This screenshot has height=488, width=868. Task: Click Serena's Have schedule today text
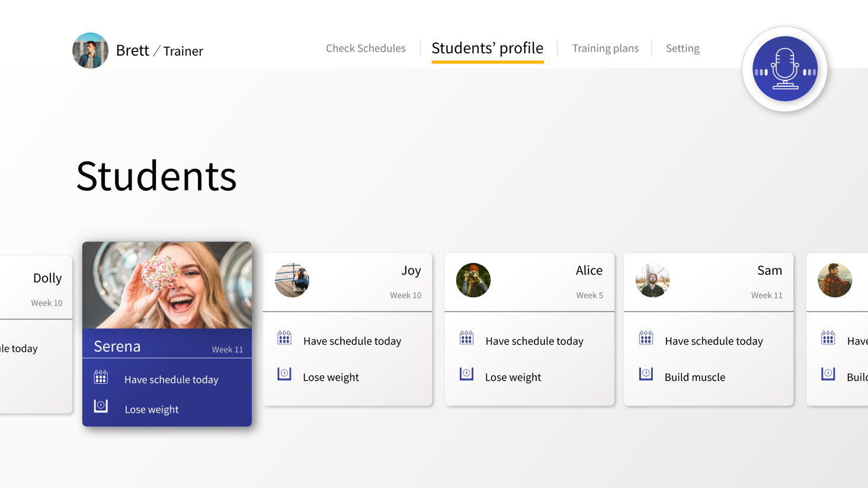coord(171,380)
